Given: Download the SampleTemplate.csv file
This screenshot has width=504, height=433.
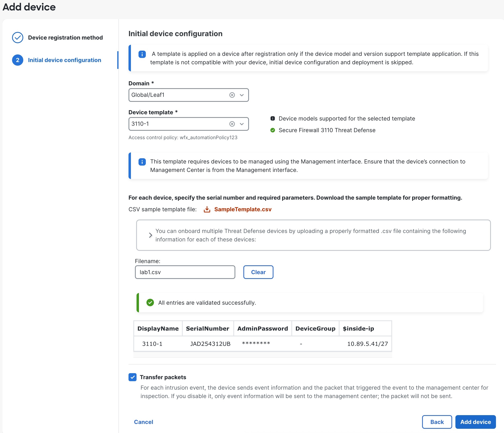Looking at the screenshot, I should click(x=243, y=209).
